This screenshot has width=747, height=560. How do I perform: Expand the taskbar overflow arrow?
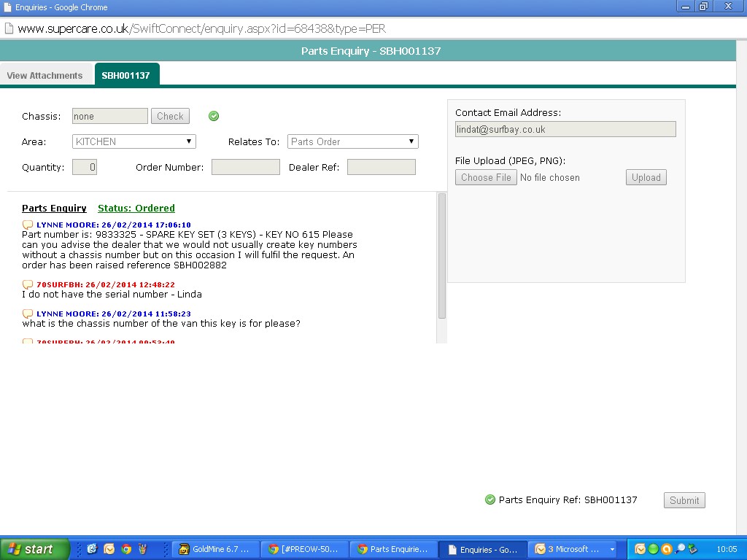point(612,549)
